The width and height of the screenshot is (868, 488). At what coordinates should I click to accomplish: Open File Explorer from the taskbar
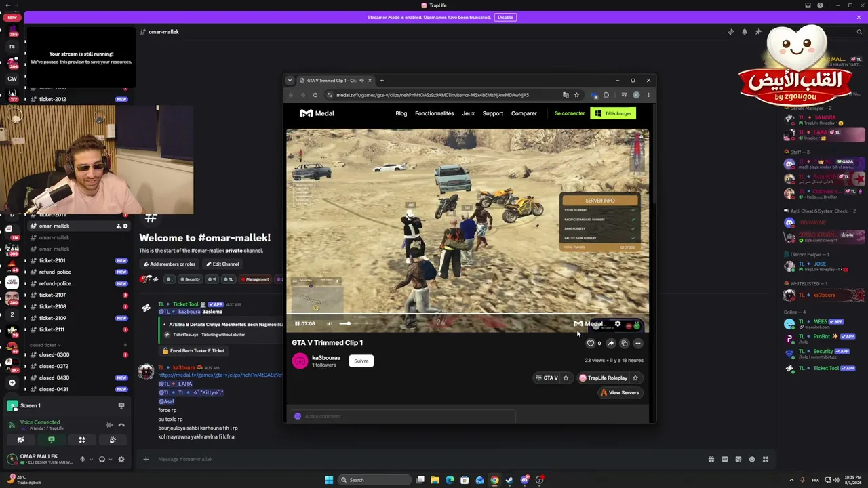[435, 480]
